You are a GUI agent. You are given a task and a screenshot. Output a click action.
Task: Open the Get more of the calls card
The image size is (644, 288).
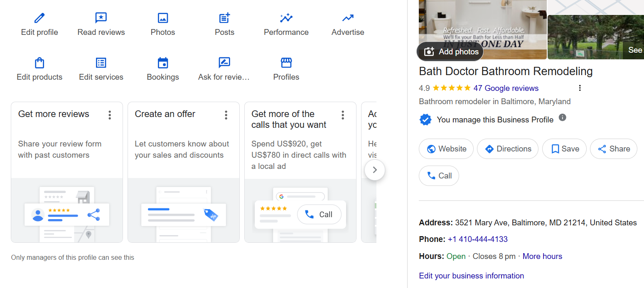(300, 172)
